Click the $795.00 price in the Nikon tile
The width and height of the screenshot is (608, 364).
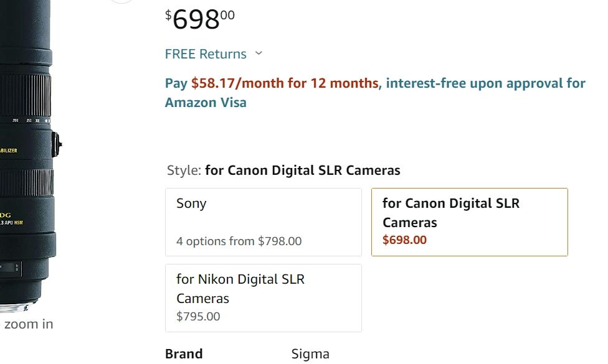pyautogui.click(x=198, y=316)
